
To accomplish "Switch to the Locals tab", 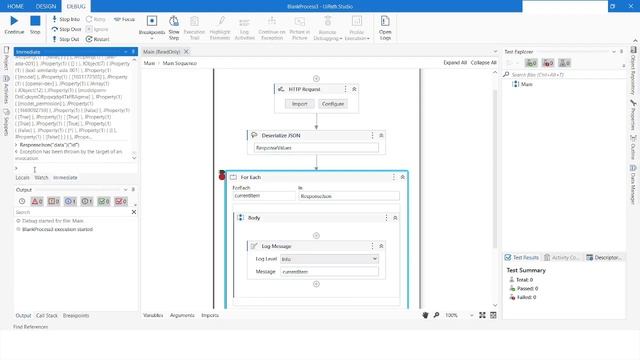I will [x=22, y=178].
